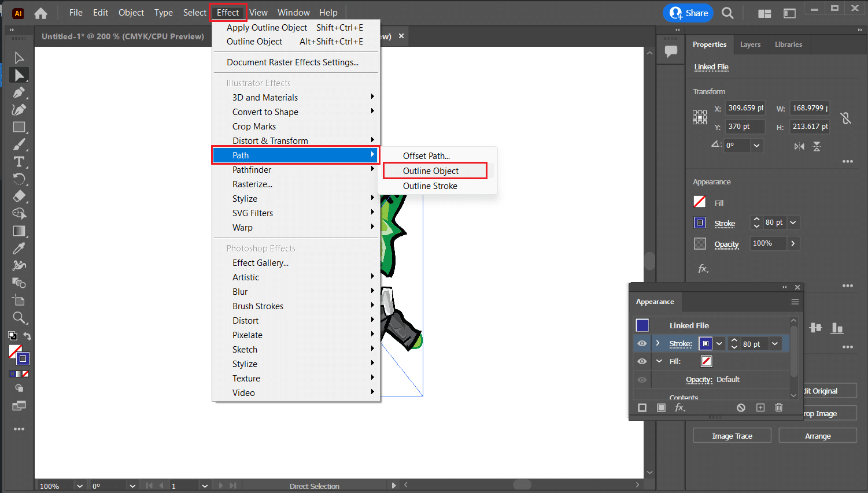868x493 pixels.
Task: Click Stroke swatch in Properties Appearance
Action: click(700, 223)
